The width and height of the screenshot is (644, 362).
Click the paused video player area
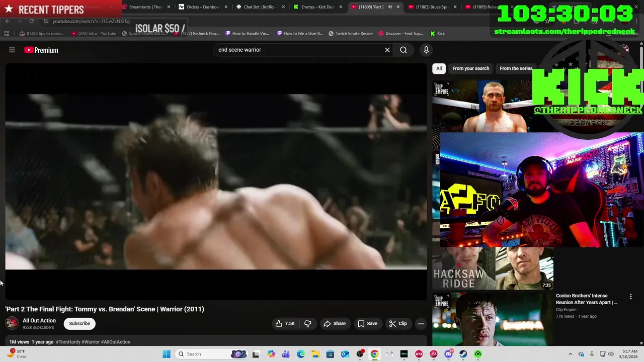pyautogui.click(x=216, y=182)
